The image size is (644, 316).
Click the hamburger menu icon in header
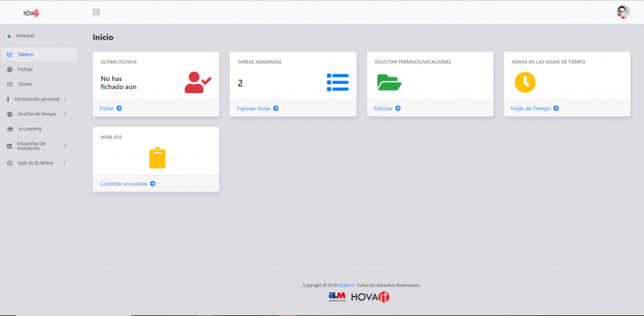(96, 12)
